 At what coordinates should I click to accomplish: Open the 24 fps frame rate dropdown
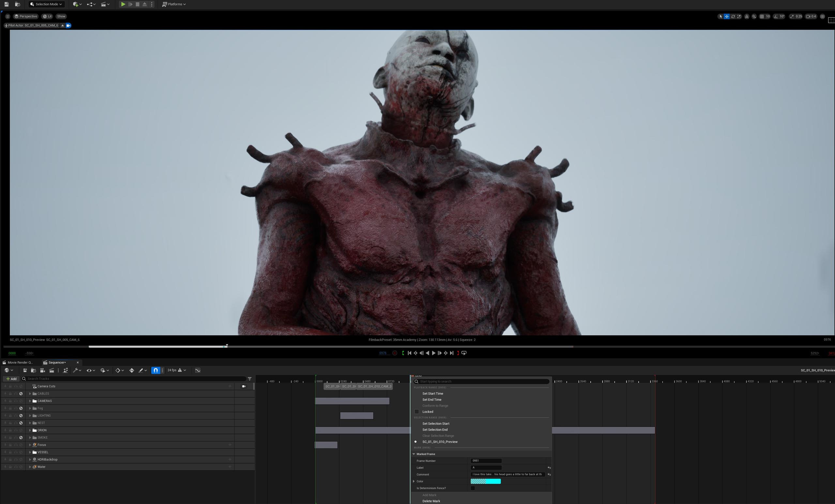176,370
